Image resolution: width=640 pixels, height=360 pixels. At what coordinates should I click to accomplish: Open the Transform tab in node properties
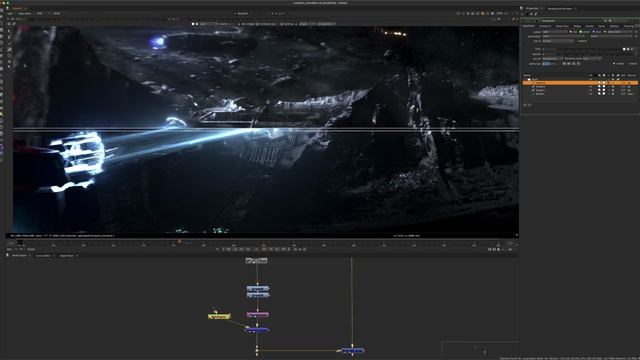click(545, 26)
